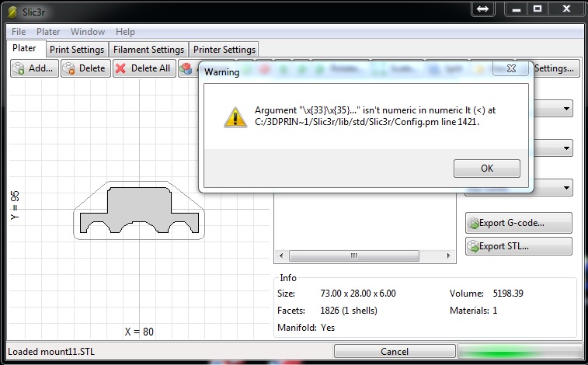
Task: Switch to the Print Settings tab
Action: [77, 50]
